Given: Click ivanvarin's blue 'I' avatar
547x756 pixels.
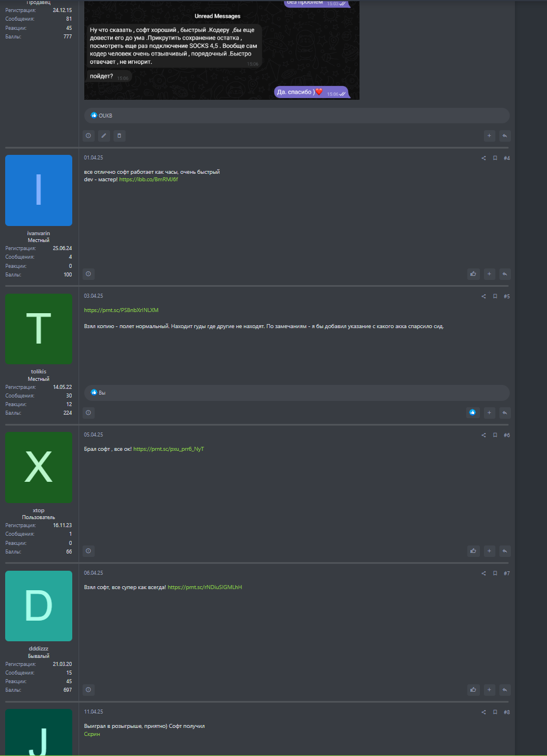Looking at the screenshot, I should [x=38, y=190].
